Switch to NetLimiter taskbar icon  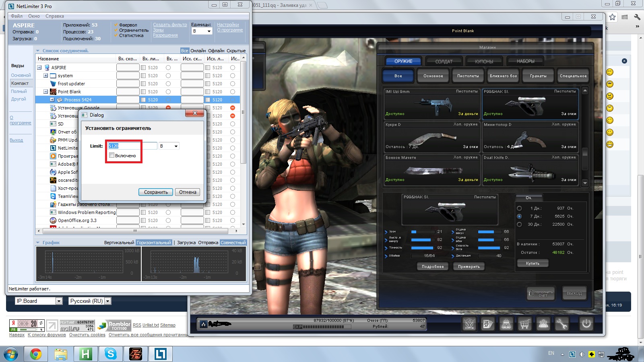click(161, 354)
